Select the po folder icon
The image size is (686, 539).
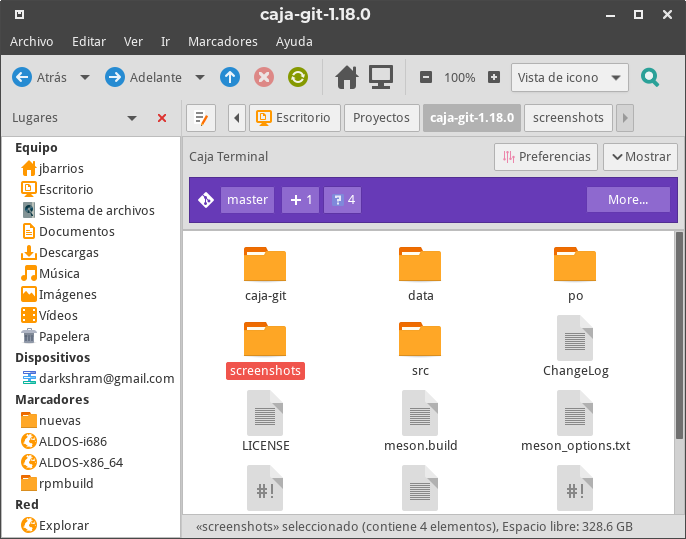pyautogui.click(x=575, y=264)
